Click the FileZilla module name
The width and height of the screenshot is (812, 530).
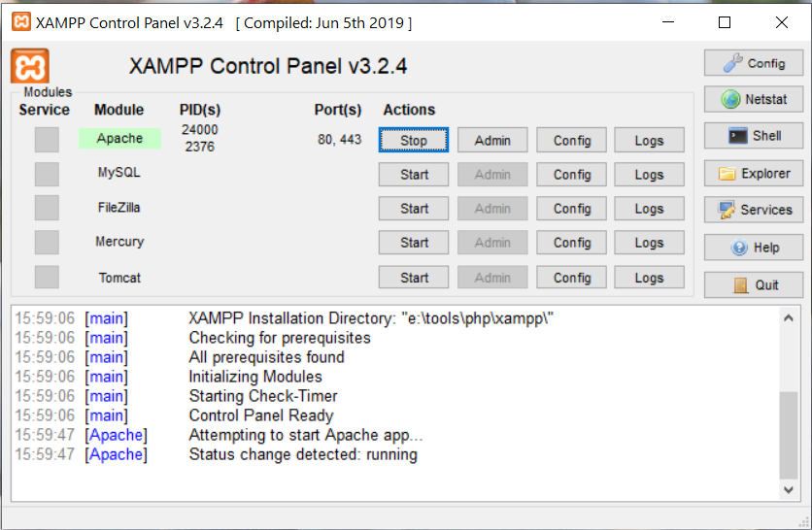click(x=119, y=208)
